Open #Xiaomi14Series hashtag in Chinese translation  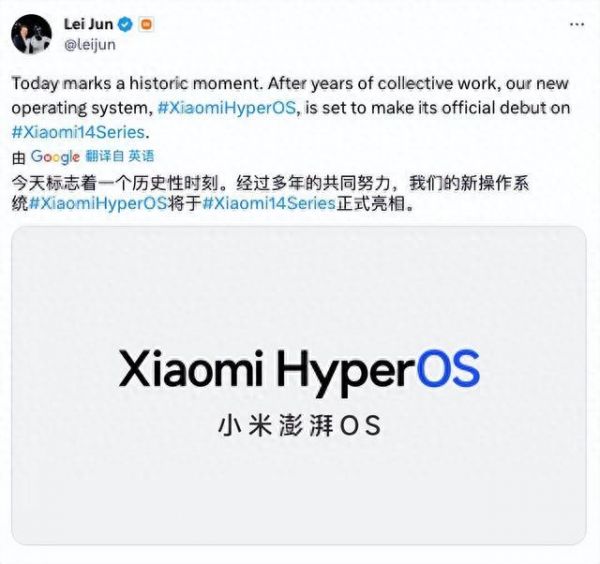[x=269, y=203]
